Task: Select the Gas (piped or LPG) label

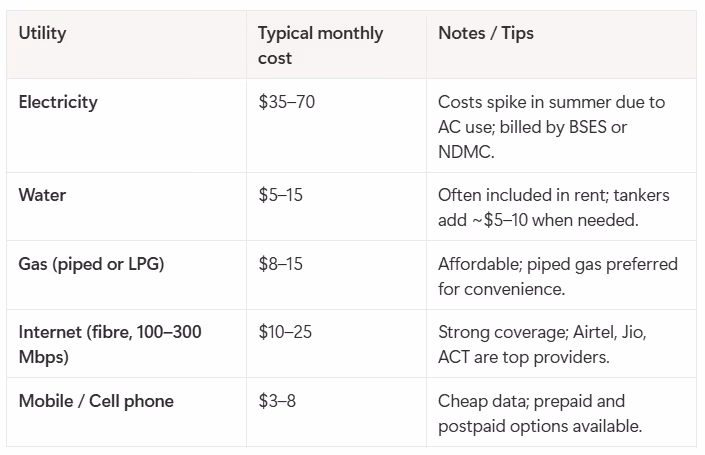Action: pos(91,264)
